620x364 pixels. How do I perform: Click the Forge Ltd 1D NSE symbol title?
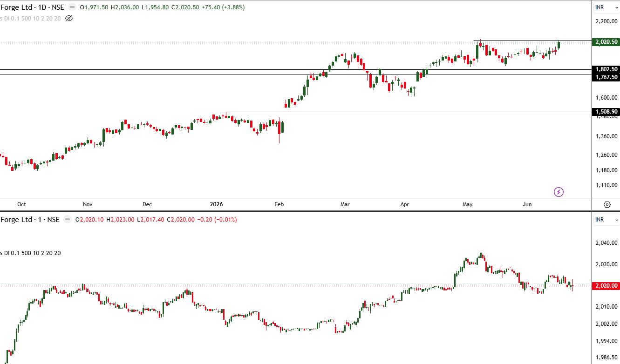(x=32, y=7)
